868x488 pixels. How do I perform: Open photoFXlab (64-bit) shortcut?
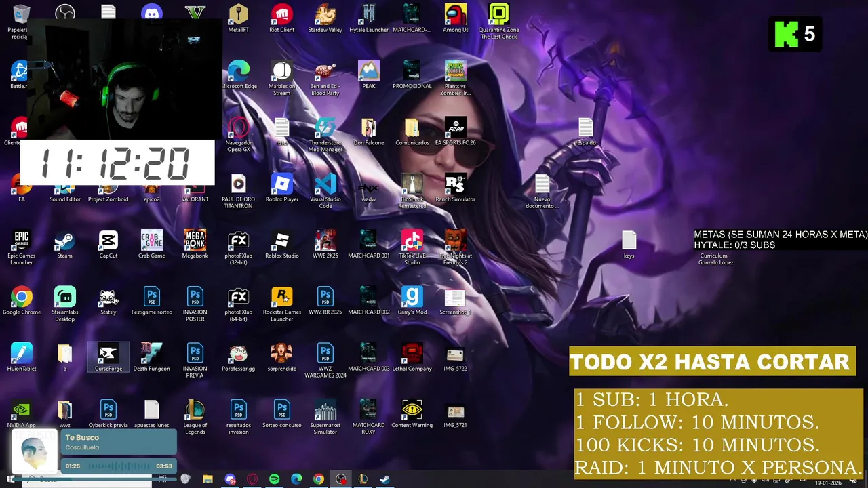(238, 304)
